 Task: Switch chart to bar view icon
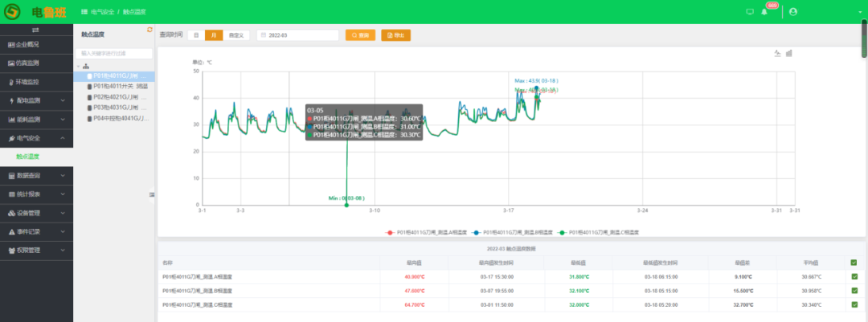[x=788, y=54]
